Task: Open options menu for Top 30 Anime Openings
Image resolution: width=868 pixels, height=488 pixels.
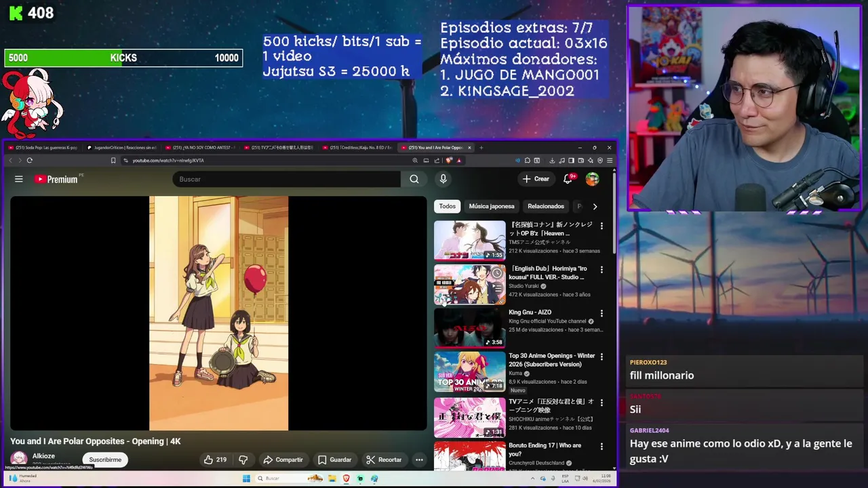Action: click(x=601, y=357)
